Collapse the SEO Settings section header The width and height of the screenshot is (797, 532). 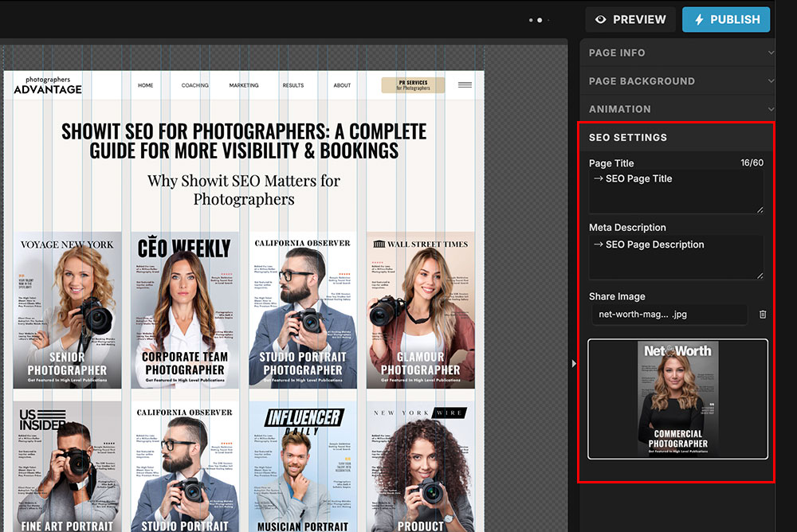pos(676,138)
